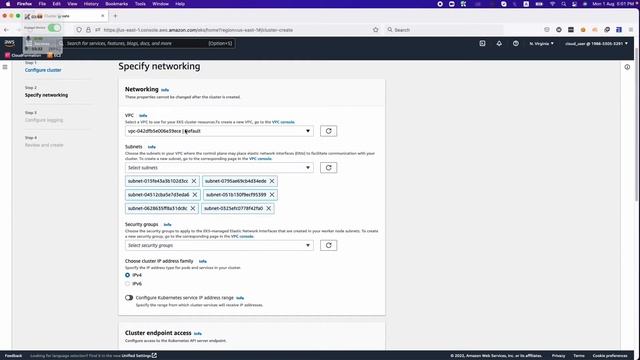
Task: Click the tracking protection shield icon
Action: [x=79, y=30]
